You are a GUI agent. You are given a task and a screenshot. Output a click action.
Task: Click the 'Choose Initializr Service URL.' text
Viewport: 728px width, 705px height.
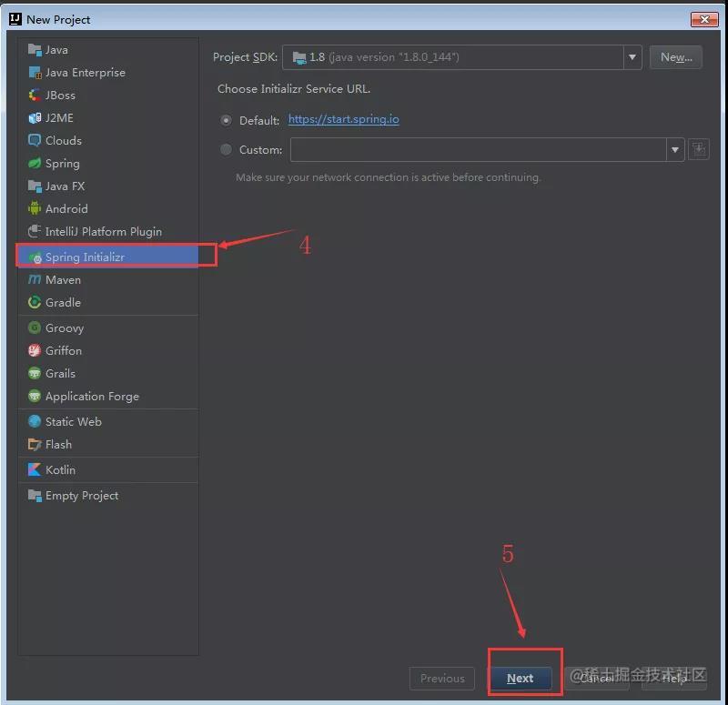click(x=294, y=88)
